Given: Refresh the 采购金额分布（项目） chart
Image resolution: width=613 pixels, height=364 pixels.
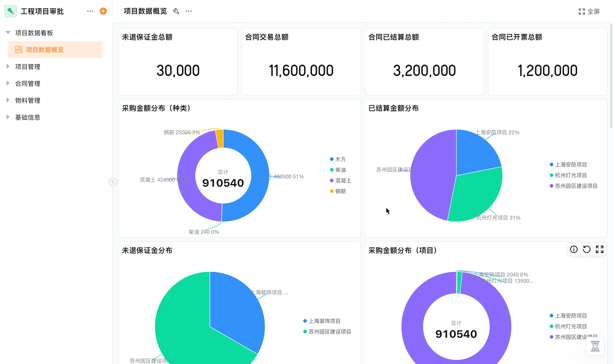Looking at the screenshot, I should click(587, 250).
